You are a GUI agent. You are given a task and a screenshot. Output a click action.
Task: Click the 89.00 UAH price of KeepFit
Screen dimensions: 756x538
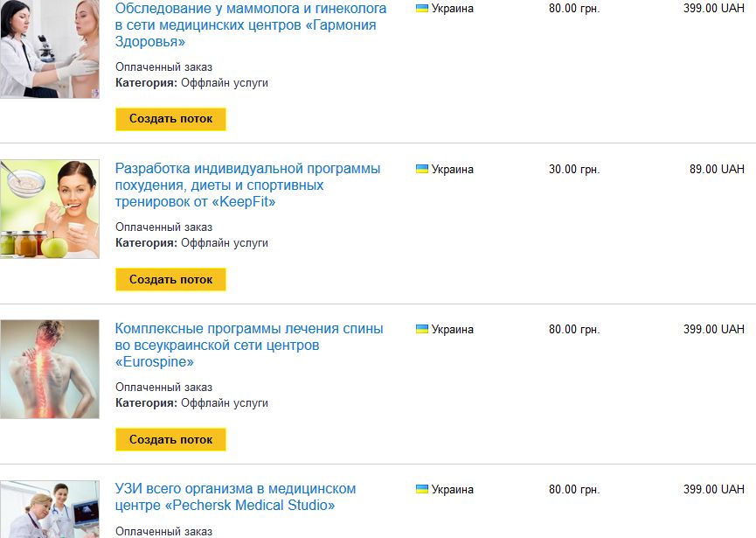[x=717, y=169]
